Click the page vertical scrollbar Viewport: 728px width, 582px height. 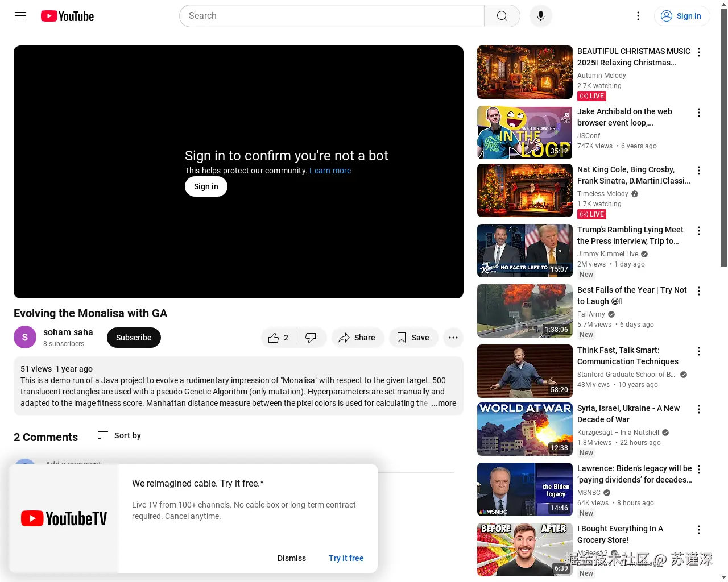pyautogui.click(x=723, y=136)
